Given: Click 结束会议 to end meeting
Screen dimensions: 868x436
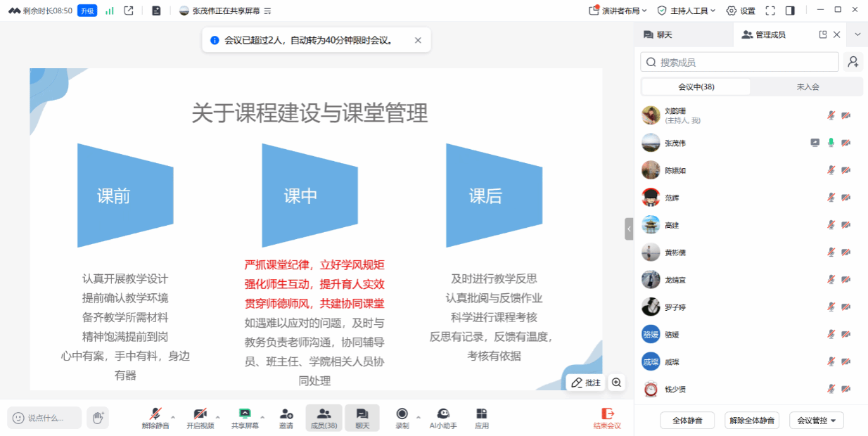Looking at the screenshot, I should (607, 418).
